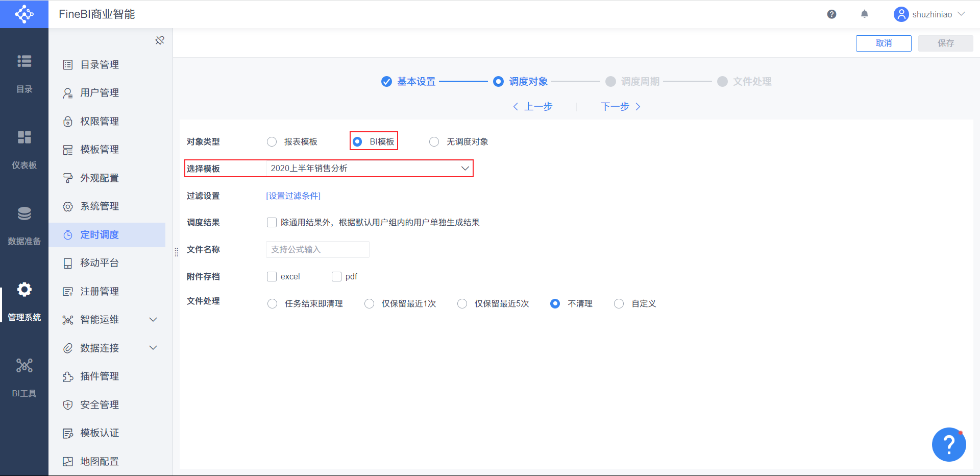Check the pdf attachment checkbox

tap(336, 276)
